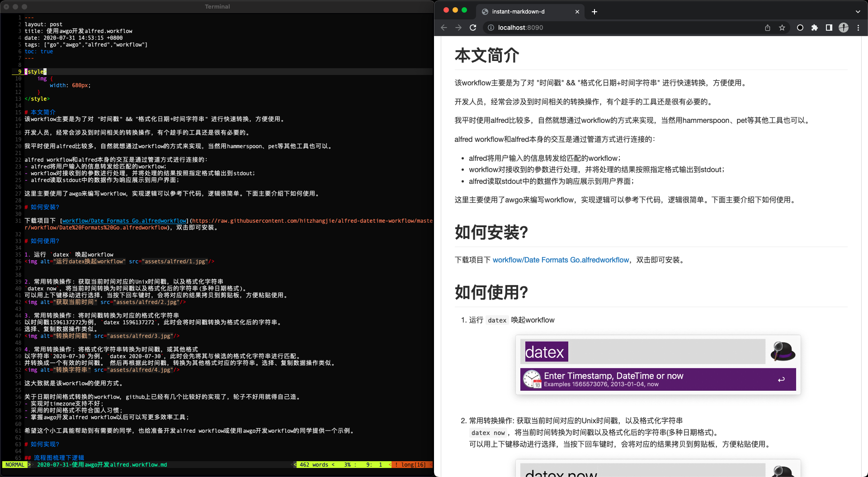Click the '<style>' line in Terminal editor
This screenshot has height=477, width=868.
click(x=36, y=72)
